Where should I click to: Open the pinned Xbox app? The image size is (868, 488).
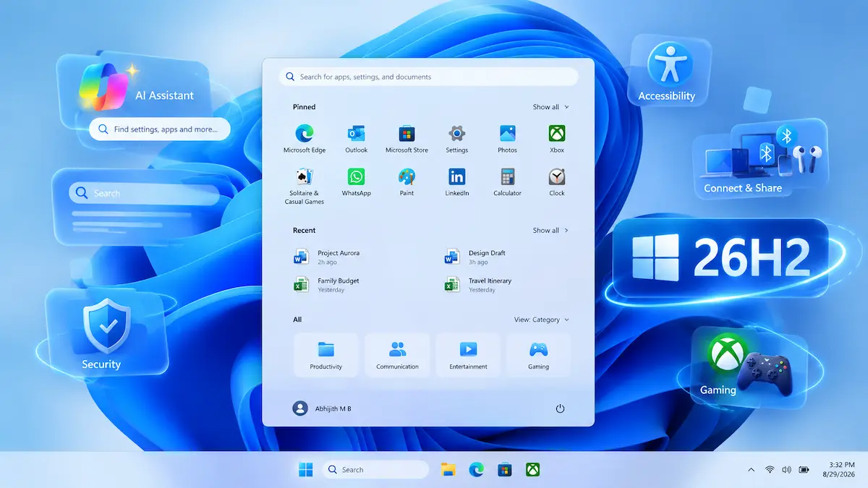tap(557, 139)
